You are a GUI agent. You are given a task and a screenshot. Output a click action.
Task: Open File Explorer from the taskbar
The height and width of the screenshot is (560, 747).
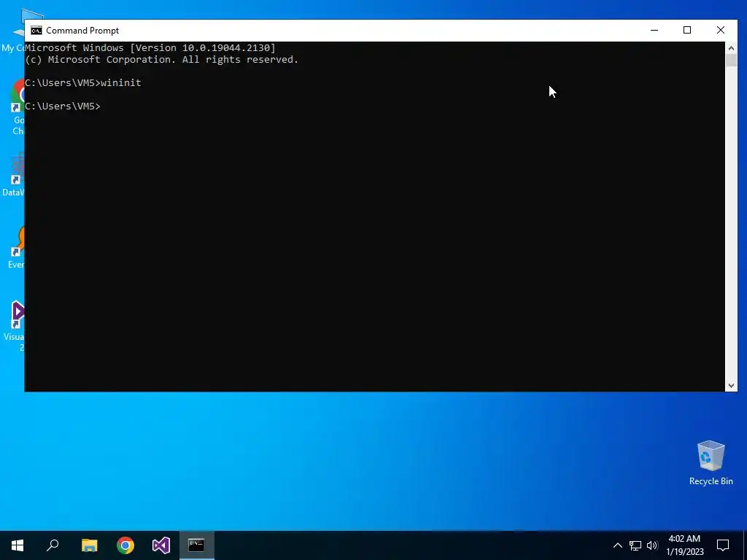89,545
